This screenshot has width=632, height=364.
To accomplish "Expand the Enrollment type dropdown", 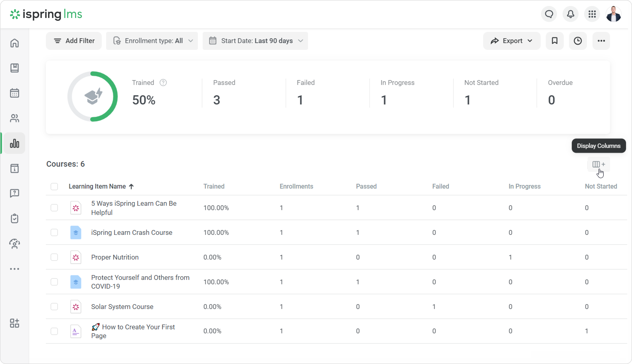I will click(152, 41).
